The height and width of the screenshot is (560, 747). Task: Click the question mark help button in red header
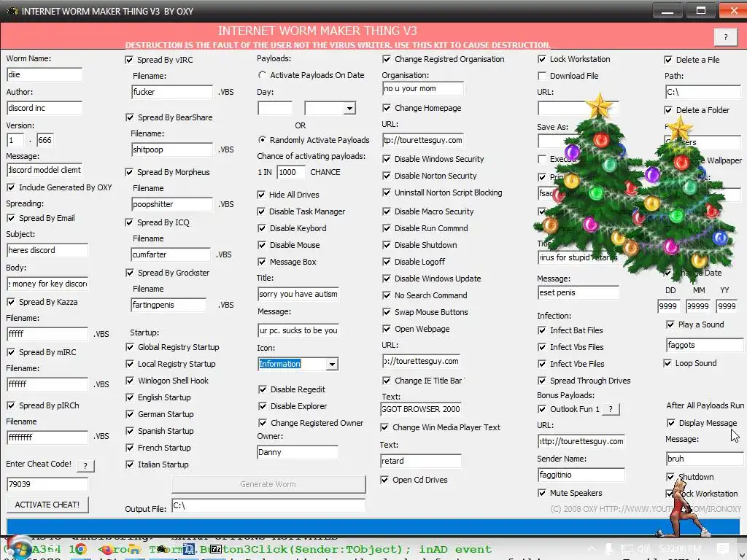tap(726, 36)
